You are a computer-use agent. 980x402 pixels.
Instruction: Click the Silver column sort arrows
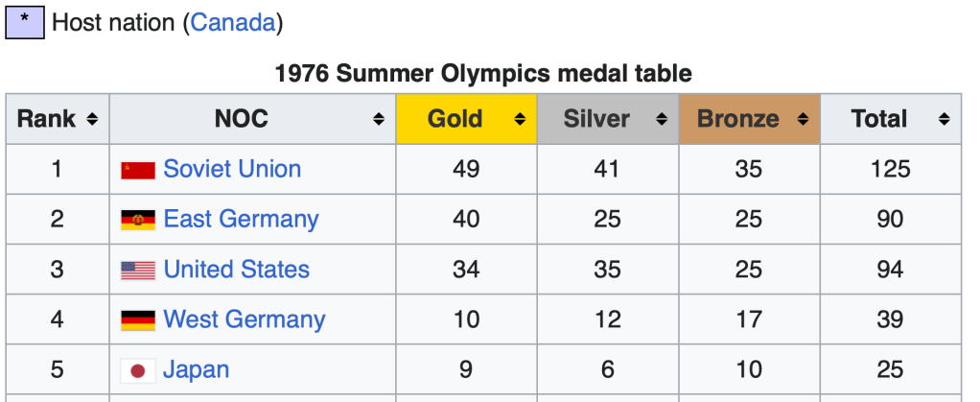tap(662, 120)
